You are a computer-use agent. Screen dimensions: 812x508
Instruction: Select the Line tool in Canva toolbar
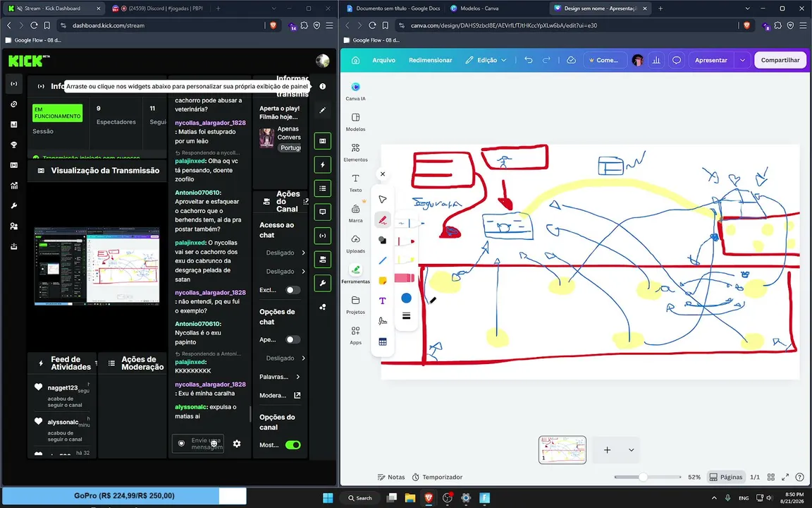click(x=383, y=260)
